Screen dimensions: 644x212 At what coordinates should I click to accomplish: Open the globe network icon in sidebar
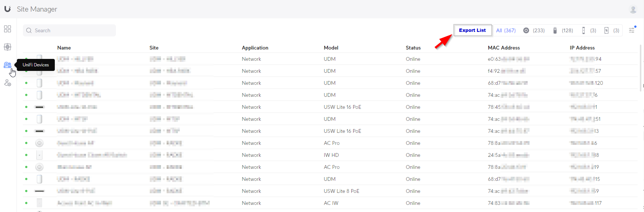pyautogui.click(x=8, y=47)
